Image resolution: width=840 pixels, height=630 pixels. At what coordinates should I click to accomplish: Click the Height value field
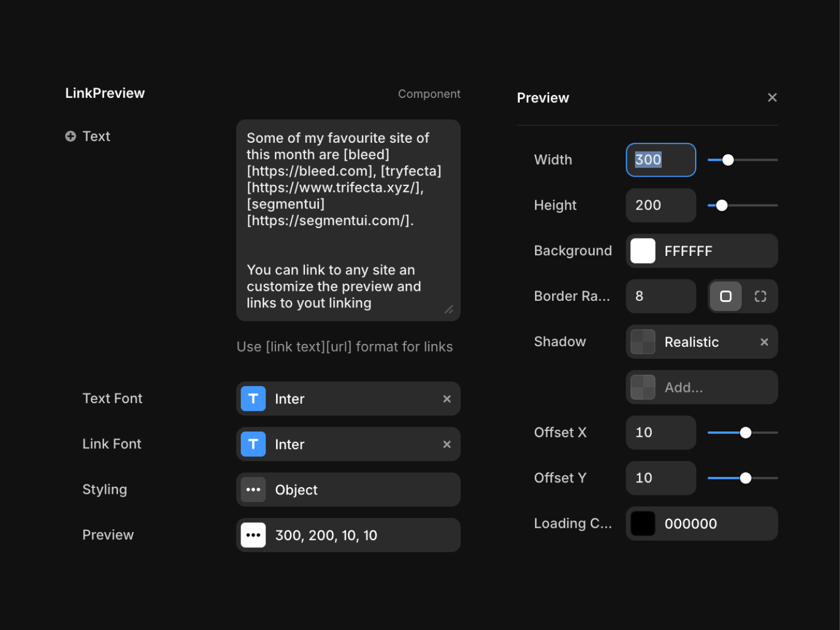(660, 206)
